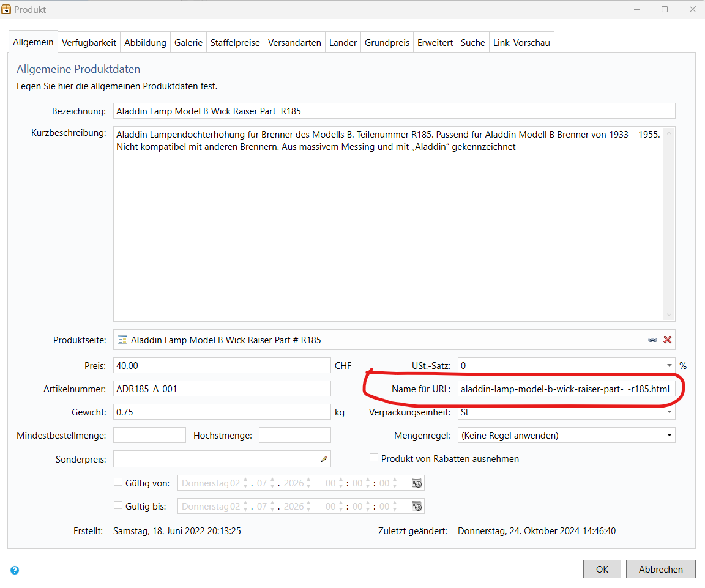Image resolution: width=705 pixels, height=588 pixels.
Task: Maximize the Produkt window
Action: click(x=665, y=9)
